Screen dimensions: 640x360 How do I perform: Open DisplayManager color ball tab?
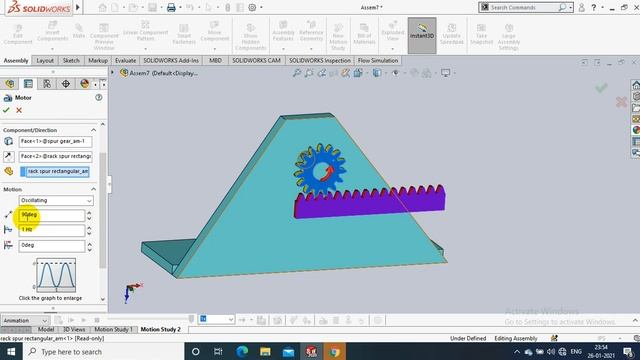[x=84, y=84]
